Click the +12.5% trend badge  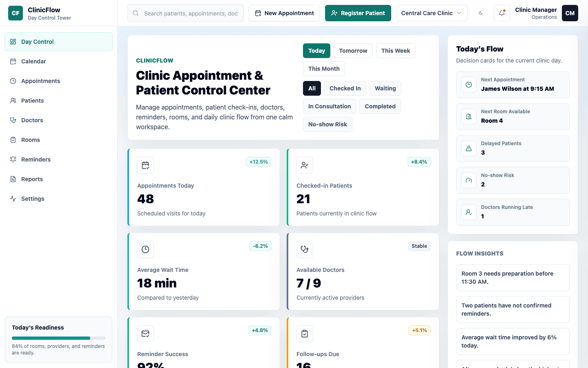pos(259,162)
